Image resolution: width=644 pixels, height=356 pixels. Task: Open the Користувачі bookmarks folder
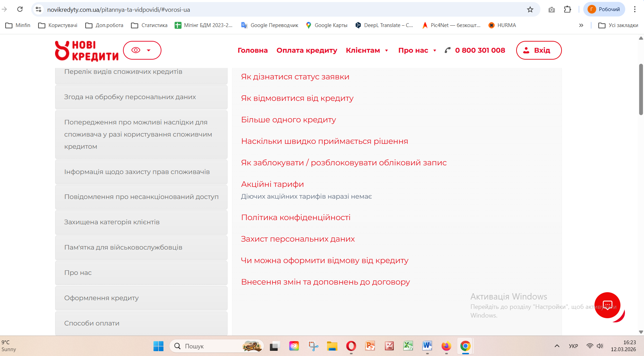[58, 25]
